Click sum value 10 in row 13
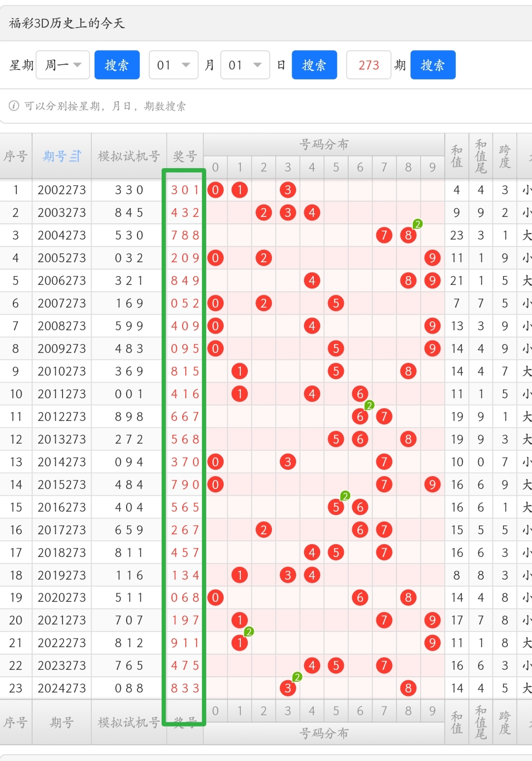 (457, 462)
